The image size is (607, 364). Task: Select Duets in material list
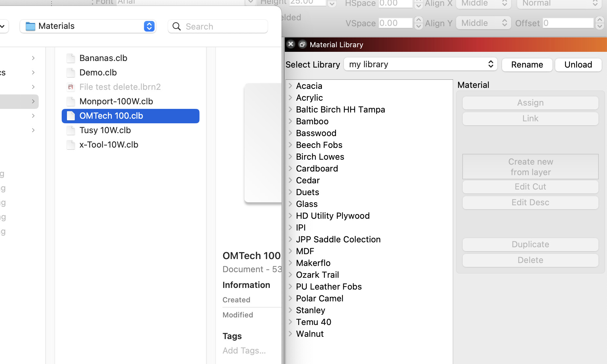(307, 192)
